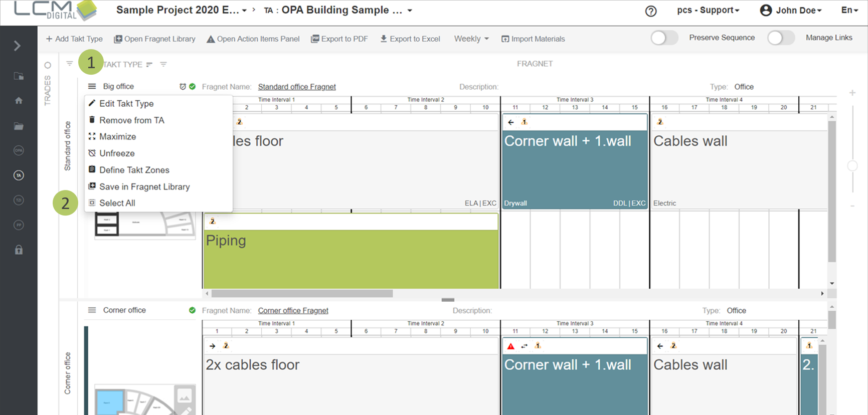Open the Standard office Fragnet link
Screen dimensions: 868x415
tap(296, 87)
